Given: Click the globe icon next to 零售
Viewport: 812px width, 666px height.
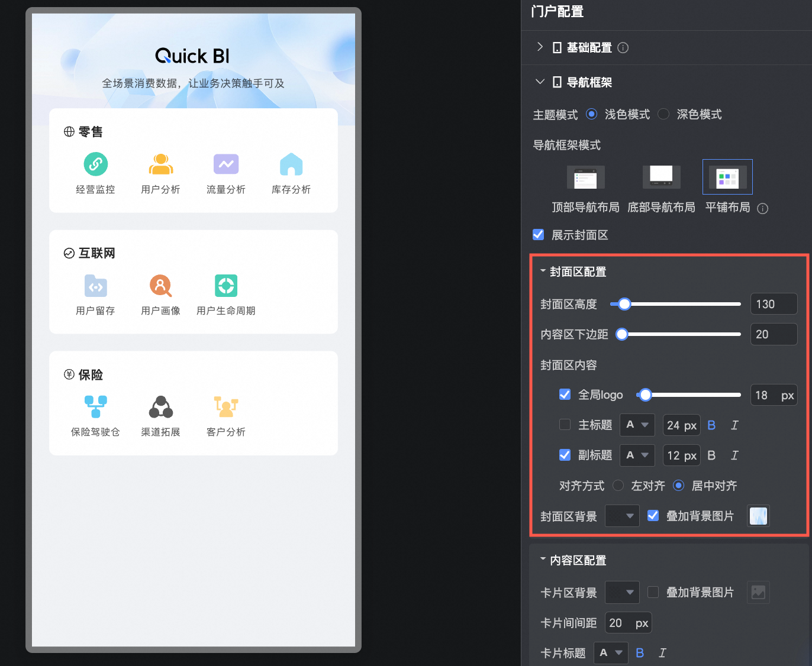Looking at the screenshot, I should tap(69, 131).
